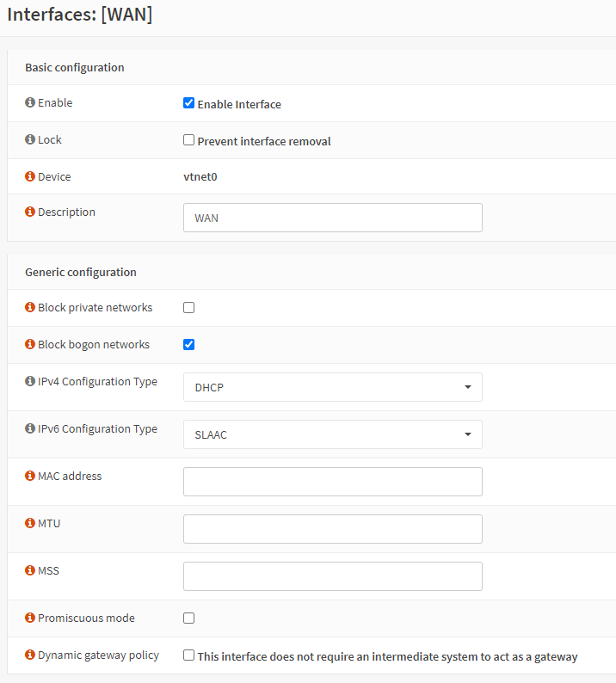Click the info icon beside Description
616x683 pixels.
tap(30, 212)
